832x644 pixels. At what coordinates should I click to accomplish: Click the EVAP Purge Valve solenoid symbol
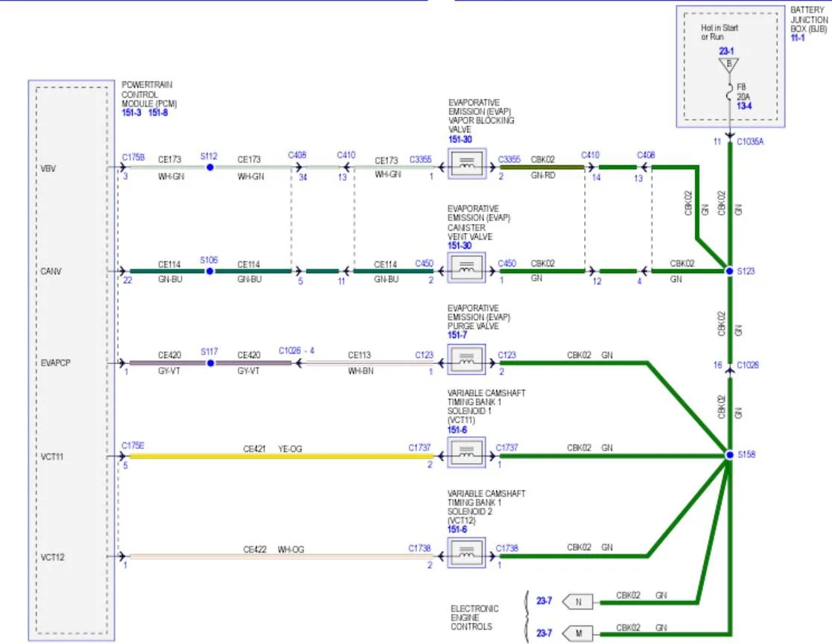coord(466,360)
